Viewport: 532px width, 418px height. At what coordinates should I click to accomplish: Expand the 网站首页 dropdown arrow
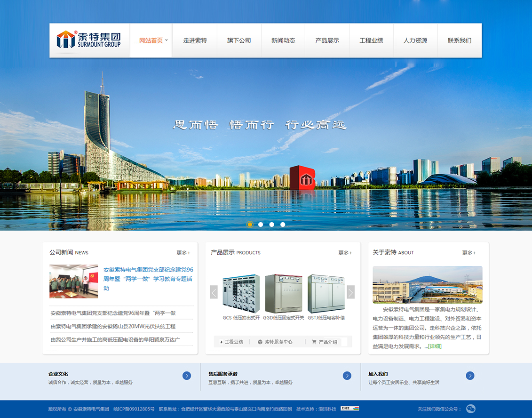pos(167,40)
